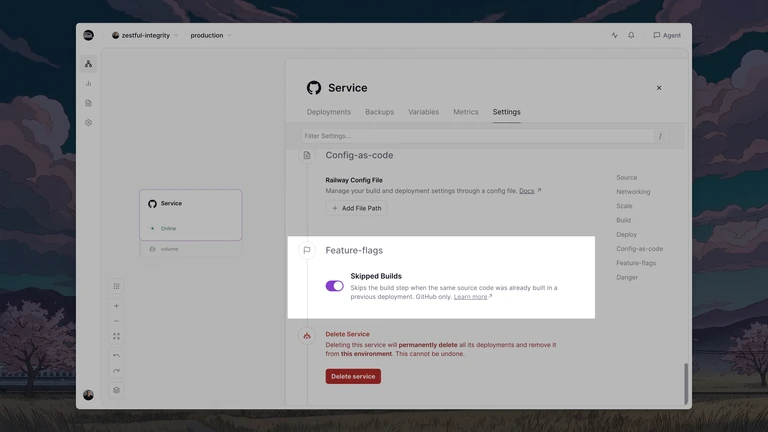The image size is (768, 432).
Task: Click the volume disk icon on canvas
Action: click(x=152, y=249)
